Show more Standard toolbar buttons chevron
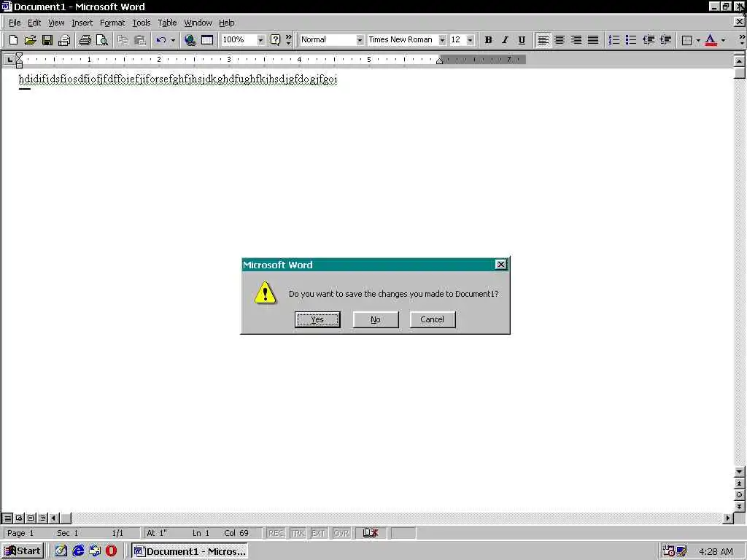The width and height of the screenshot is (747, 560). [x=289, y=40]
